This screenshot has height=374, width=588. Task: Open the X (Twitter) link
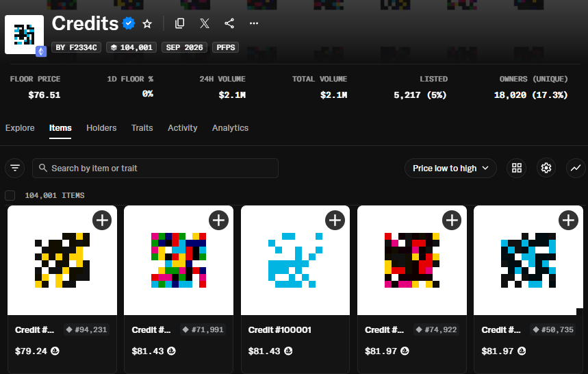205,23
